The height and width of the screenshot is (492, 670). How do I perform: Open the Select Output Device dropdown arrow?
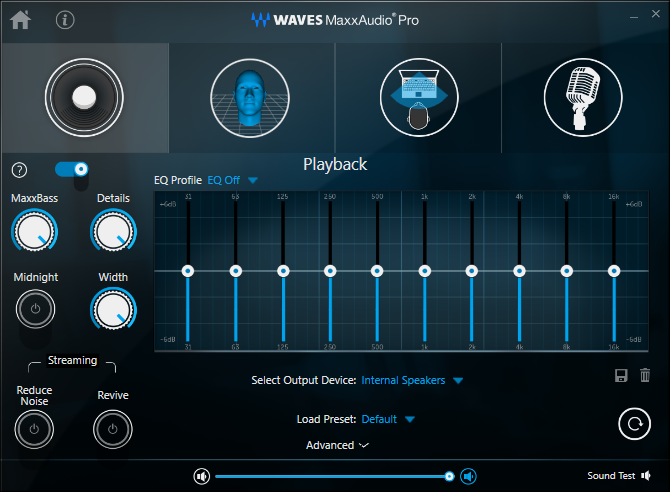(458, 380)
